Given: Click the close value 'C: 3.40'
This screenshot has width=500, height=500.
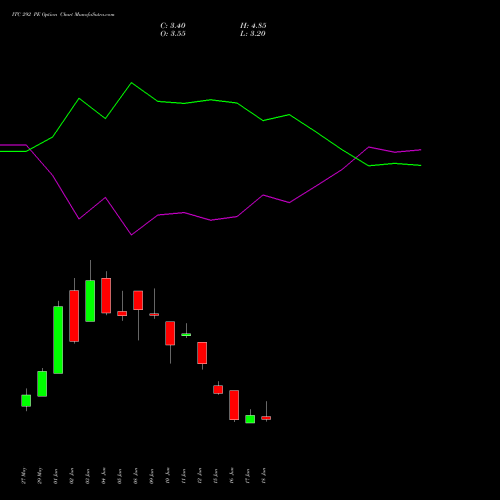Looking at the screenshot, I should 173,26.
